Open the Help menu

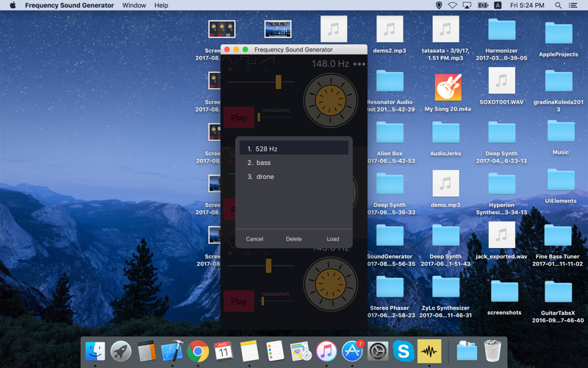click(x=161, y=5)
